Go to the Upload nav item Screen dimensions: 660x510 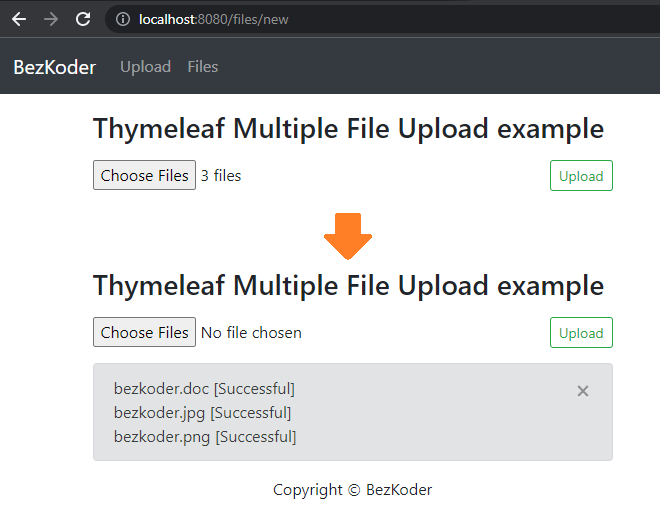tap(146, 67)
